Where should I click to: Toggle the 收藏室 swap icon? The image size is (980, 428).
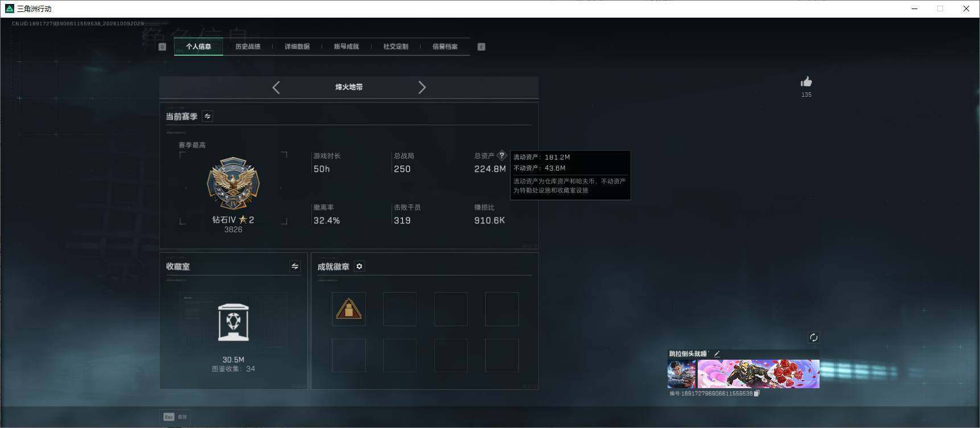pyautogui.click(x=295, y=266)
